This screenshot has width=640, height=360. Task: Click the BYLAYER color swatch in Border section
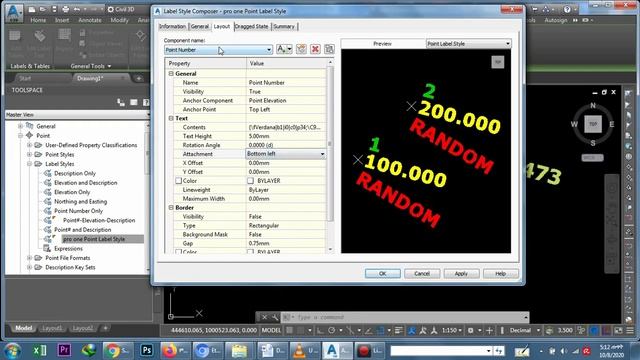click(250, 252)
